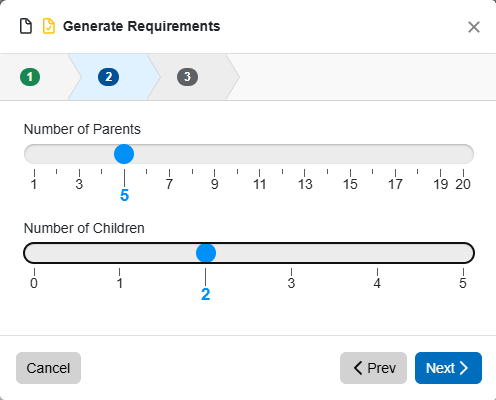
Task: Click the Number of Children slider handle
Action: (206, 253)
